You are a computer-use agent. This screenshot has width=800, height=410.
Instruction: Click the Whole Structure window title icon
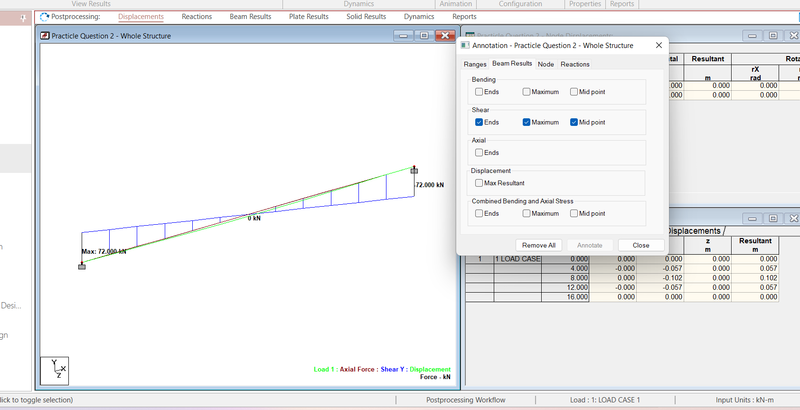[45, 36]
